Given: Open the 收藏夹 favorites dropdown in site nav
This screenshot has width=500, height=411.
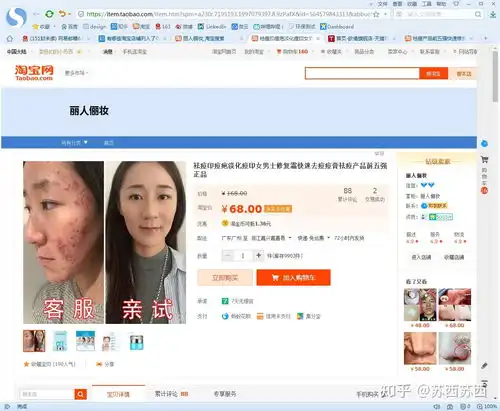Looking at the screenshot, I should [x=334, y=52].
